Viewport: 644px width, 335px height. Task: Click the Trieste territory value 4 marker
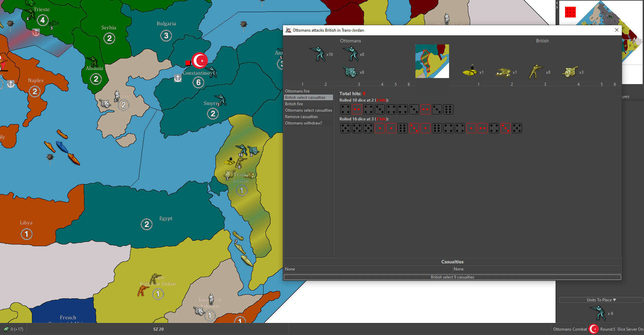(x=43, y=20)
